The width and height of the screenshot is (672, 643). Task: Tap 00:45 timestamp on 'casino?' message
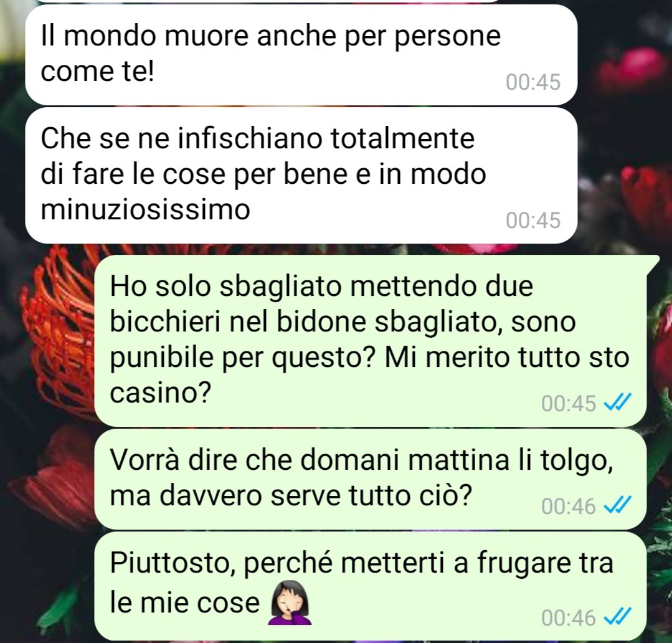click(x=569, y=403)
